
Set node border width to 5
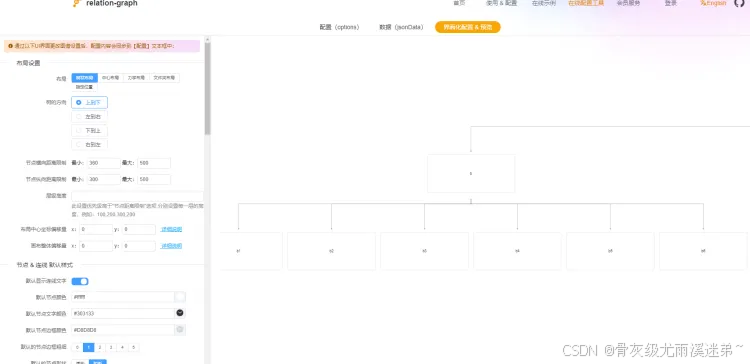coord(134,347)
